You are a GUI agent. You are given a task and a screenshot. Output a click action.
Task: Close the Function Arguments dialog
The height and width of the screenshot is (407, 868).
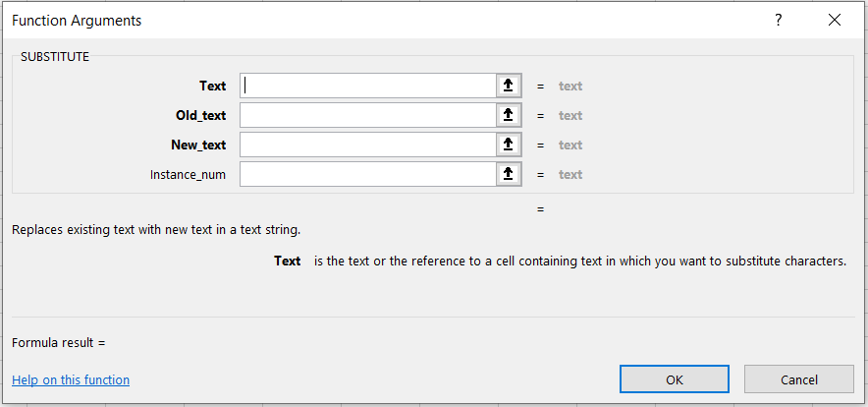point(835,20)
